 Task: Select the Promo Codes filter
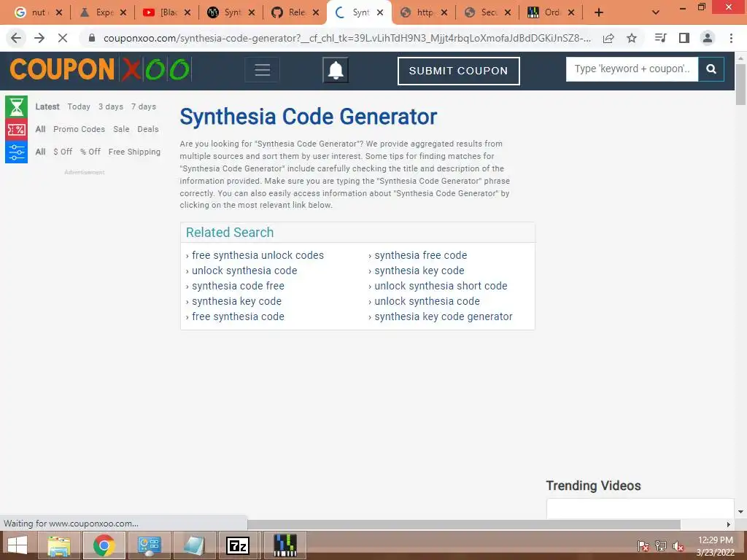coord(79,129)
